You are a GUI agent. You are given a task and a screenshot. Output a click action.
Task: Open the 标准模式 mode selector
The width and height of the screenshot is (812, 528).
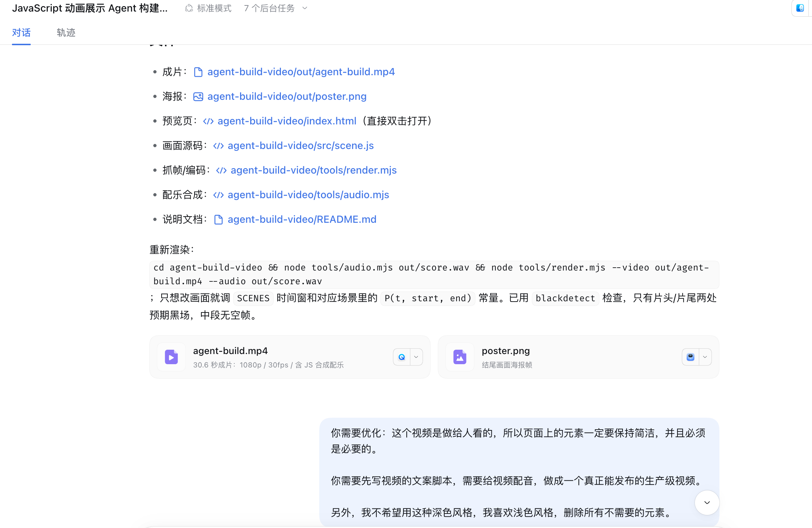click(x=208, y=8)
